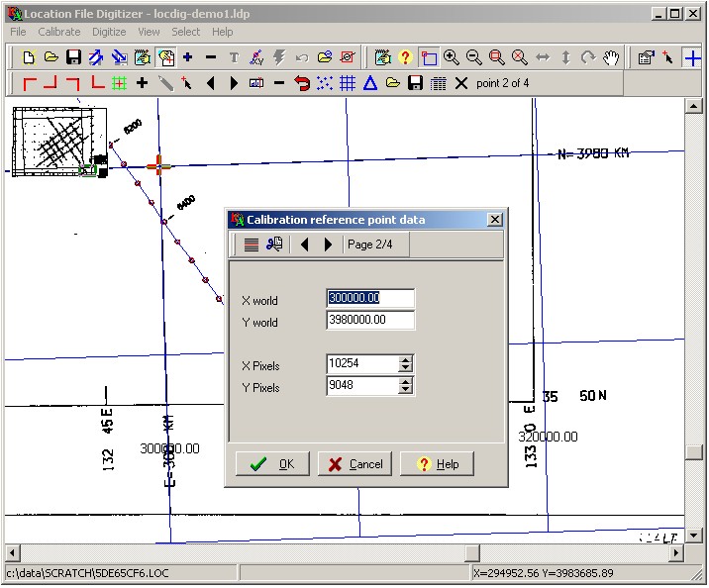The image size is (709, 588).
Task: Click the blue plus add icon
Action: pos(188,57)
